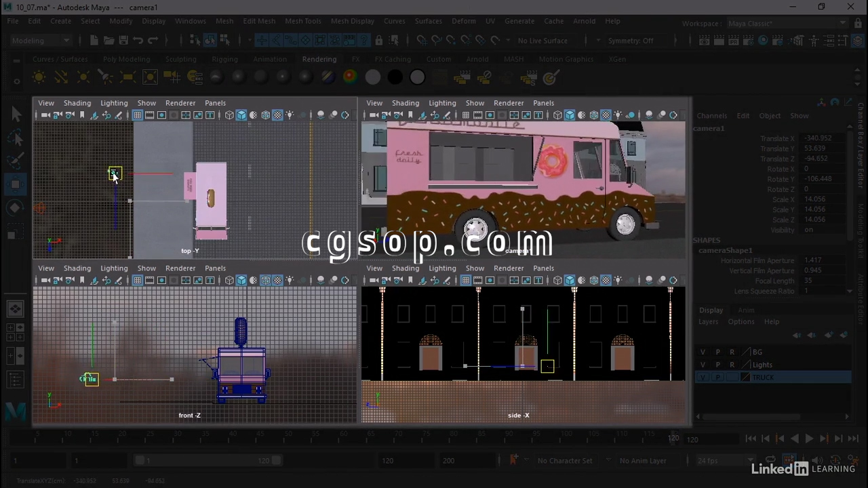Open Shading menu in the top viewport
Image resolution: width=868 pixels, height=488 pixels.
point(77,103)
